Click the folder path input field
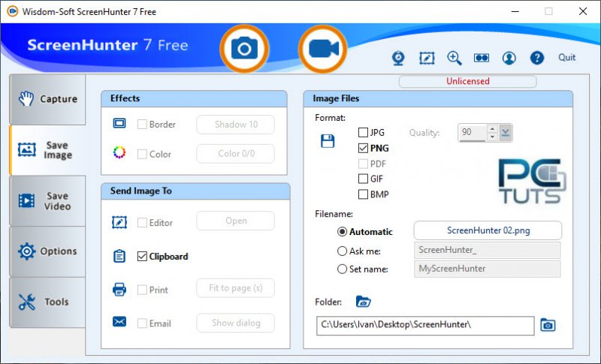Image resolution: width=601 pixels, height=364 pixels. (x=425, y=325)
